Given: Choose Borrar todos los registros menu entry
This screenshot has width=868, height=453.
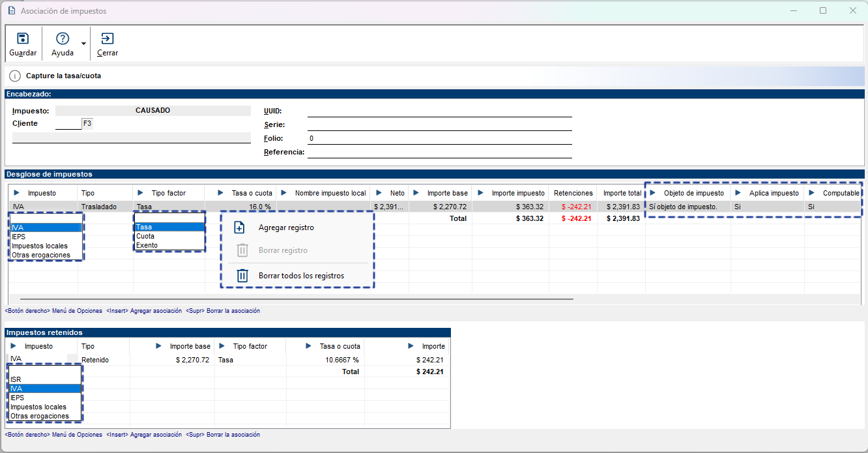Looking at the screenshot, I should pyautogui.click(x=301, y=276).
